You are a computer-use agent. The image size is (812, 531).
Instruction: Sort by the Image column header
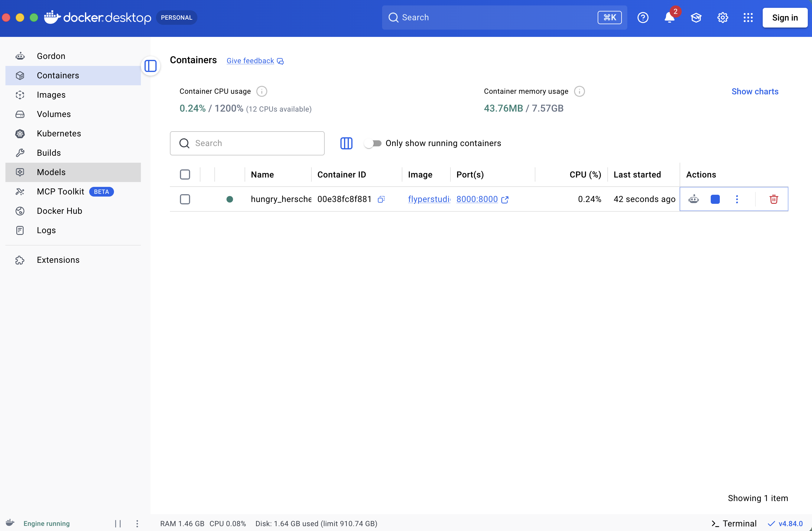pyautogui.click(x=420, y=175)
